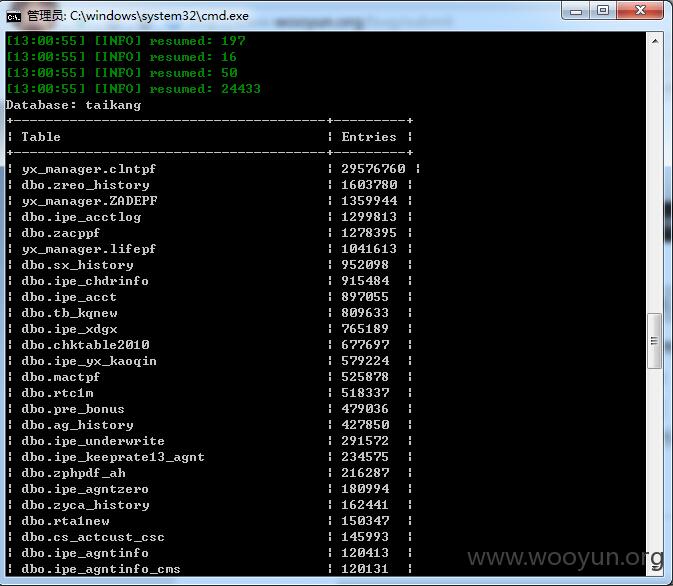
Task: Click the 29576760 entries value
Action: point(373,169)
